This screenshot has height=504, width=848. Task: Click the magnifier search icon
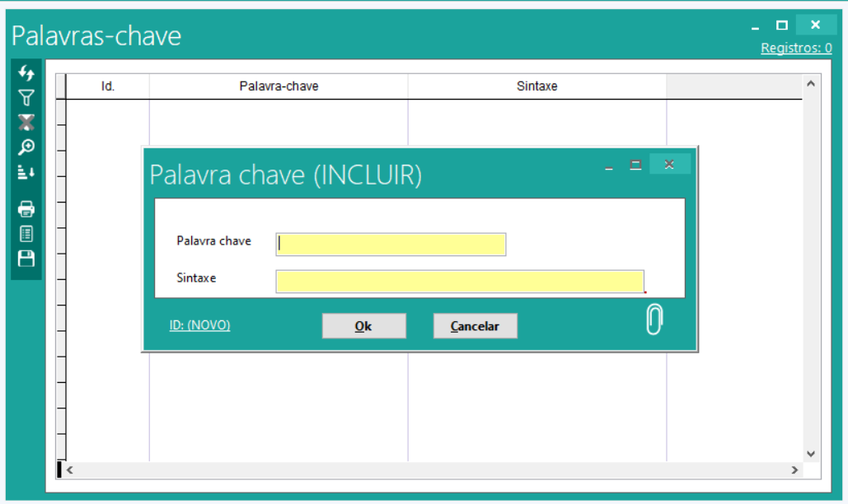point(26,147)
